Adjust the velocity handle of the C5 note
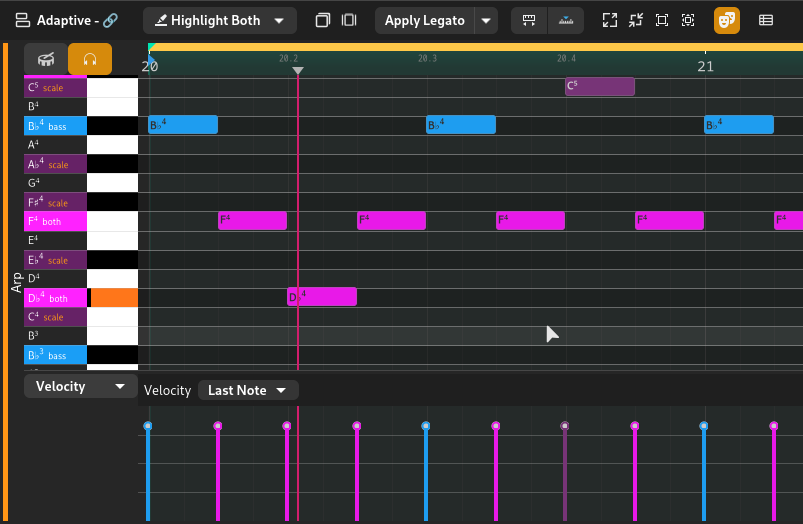The width and height of the screenshot is (803, 524). coord(565,426)
